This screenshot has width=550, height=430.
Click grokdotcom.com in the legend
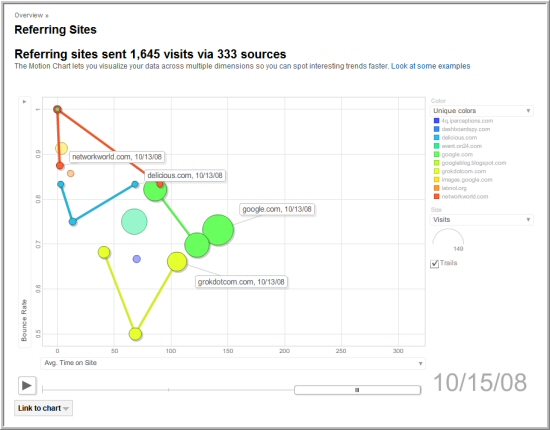click(x=463, y=171)
